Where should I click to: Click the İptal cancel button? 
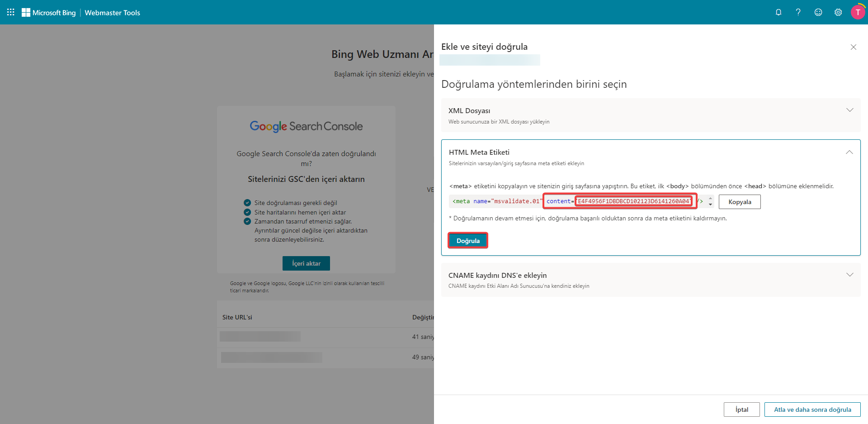[x=741, y=410]
